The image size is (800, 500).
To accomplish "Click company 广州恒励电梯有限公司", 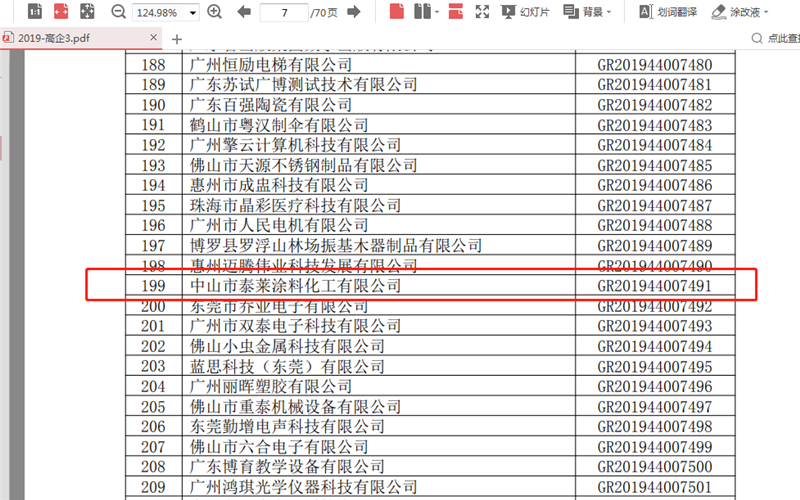I will pos(271,65).
